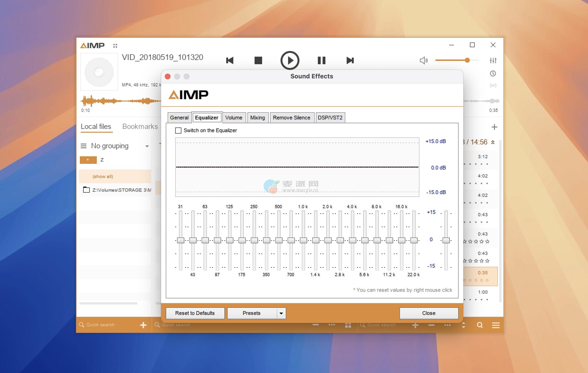Viewport: 588px width, 373px height.
Task: Click Reset to Defaults button
Action: (195, 313)
